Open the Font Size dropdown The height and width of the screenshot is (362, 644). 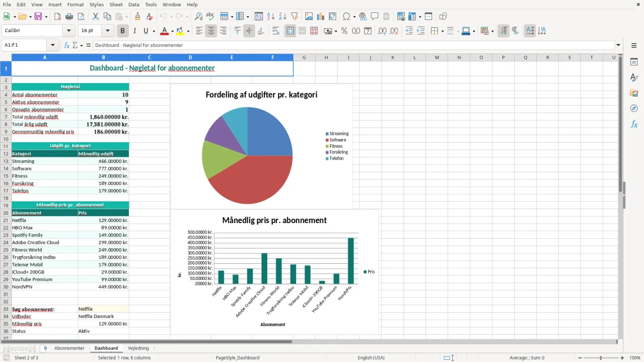(x=107, y=31)
